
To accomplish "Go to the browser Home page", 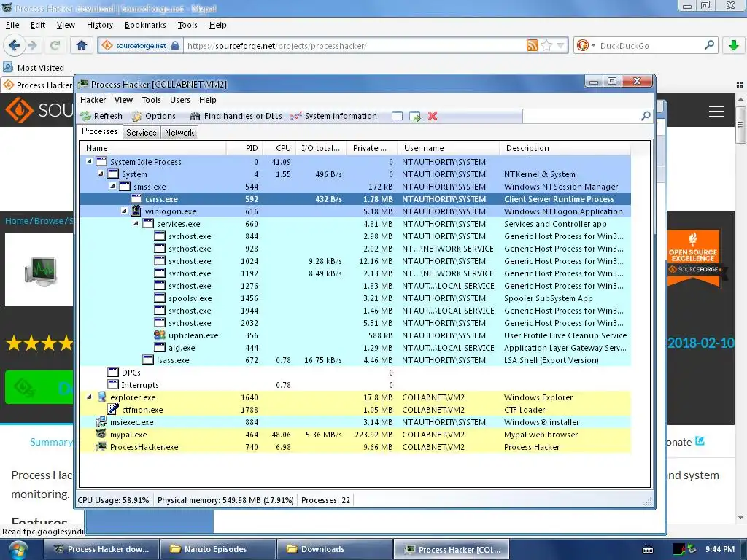I will click(x=82, y=45).
